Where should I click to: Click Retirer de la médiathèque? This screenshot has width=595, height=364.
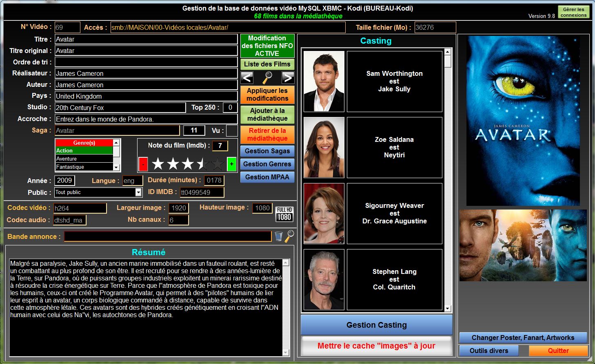pos(267,135)
